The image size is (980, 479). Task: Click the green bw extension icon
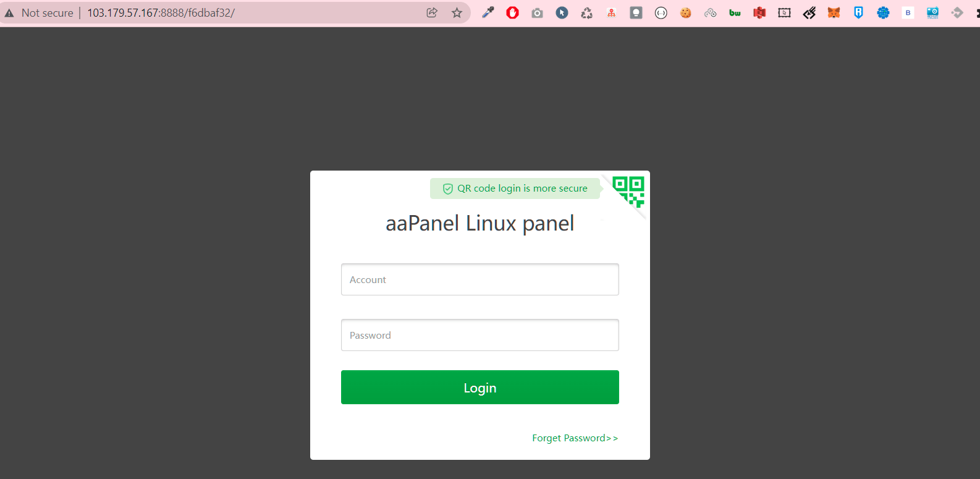pyautogui.click(x=735, y=13)
